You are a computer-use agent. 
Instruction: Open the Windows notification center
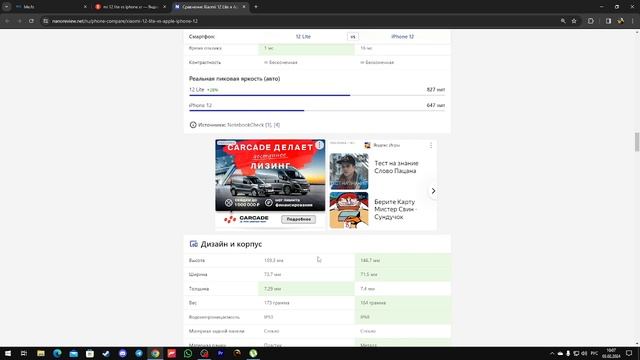pyautogui.click(x=629, y=353)
